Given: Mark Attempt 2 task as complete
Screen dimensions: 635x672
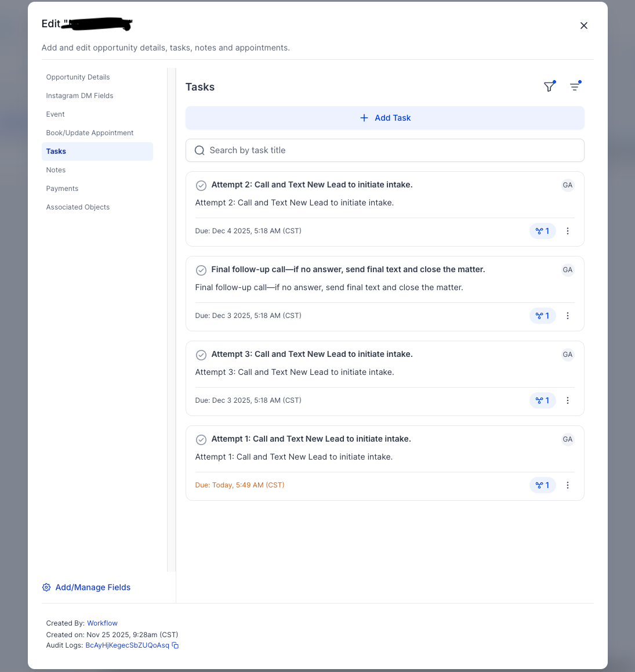Looking at the screenshot, I should click(201, 185).
